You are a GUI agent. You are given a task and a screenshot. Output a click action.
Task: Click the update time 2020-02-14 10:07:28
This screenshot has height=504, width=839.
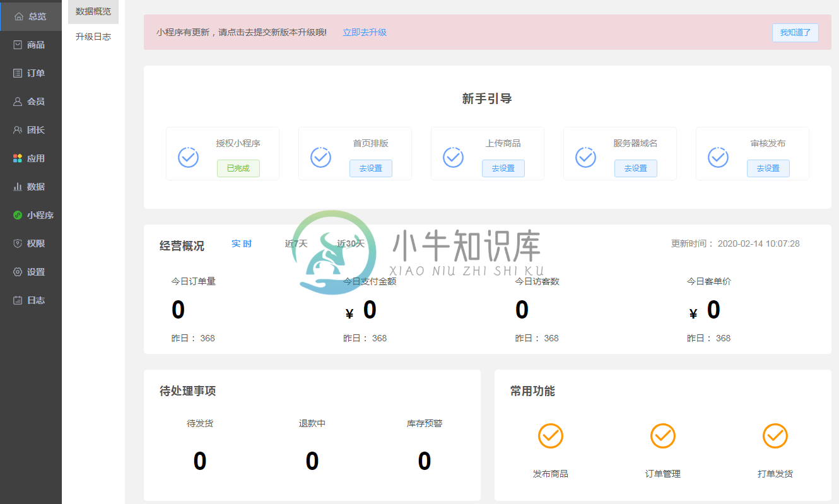(759, 243)
